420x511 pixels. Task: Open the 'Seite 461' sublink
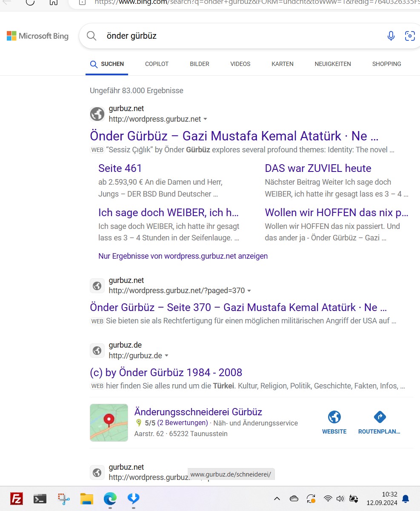click(120, 168)
